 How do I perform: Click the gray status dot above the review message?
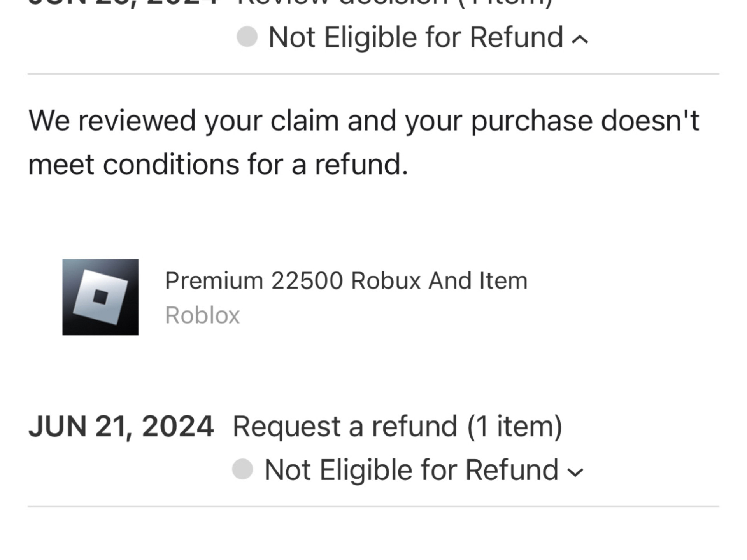click(247, 37)
